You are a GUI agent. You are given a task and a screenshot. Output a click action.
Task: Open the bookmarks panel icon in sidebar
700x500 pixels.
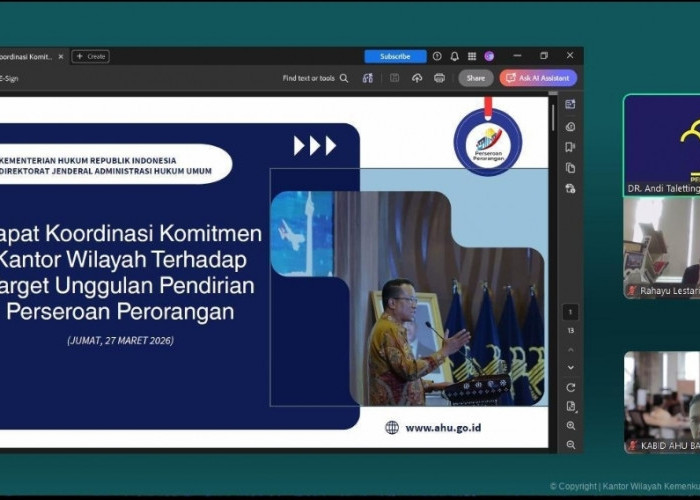coord(570,147)
